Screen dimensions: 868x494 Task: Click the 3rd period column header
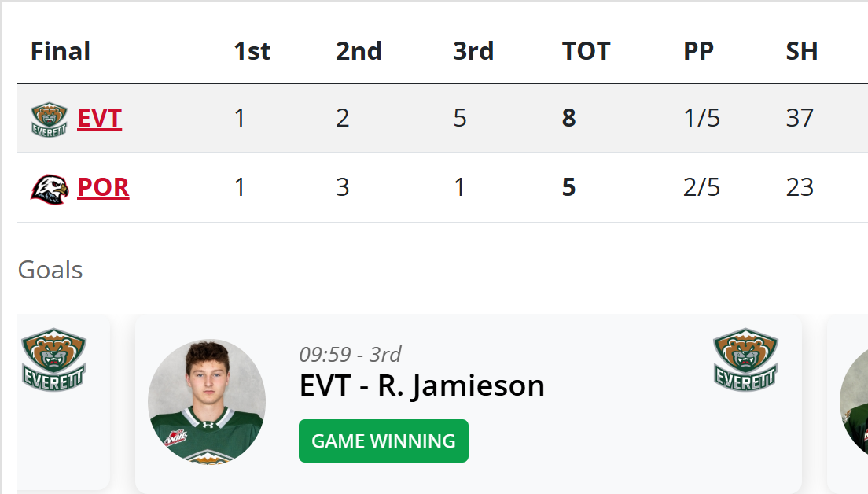click(x=473, y=52)
